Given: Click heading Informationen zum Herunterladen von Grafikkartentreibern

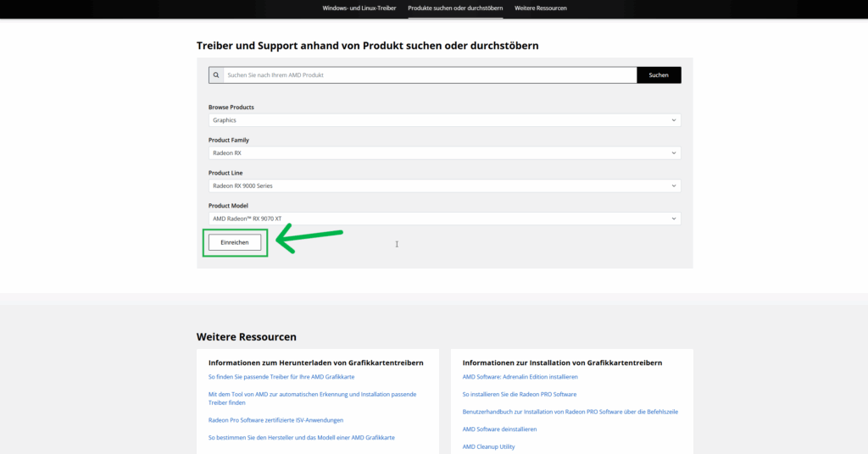Looking at the screenshot, I should pyautogui.click(x=315, y=363).
